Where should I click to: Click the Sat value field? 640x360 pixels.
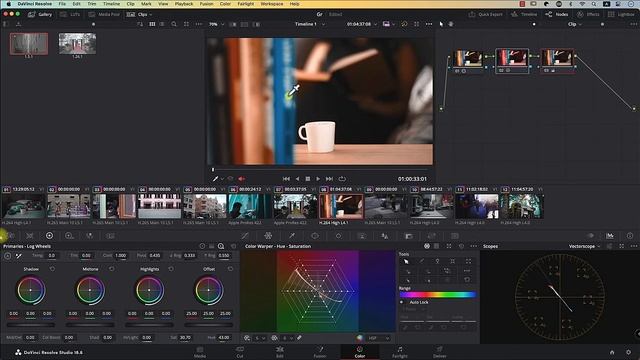(x=186, y=338)
